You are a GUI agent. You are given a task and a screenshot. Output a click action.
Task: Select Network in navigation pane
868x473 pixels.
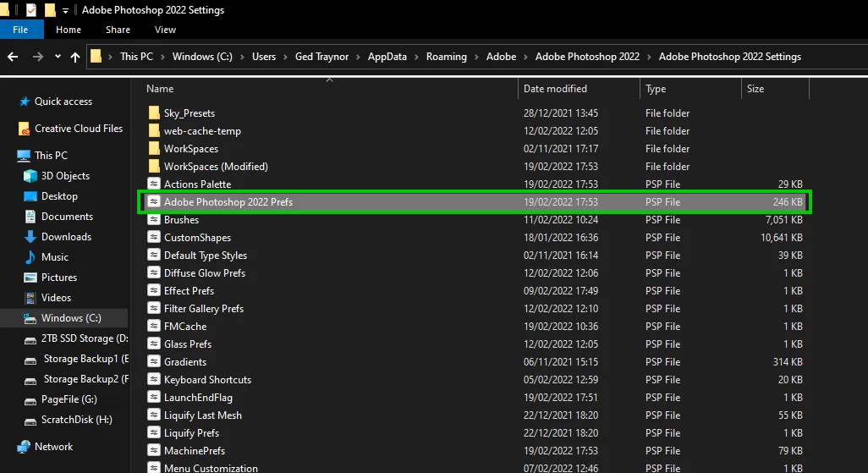(46, 447)
